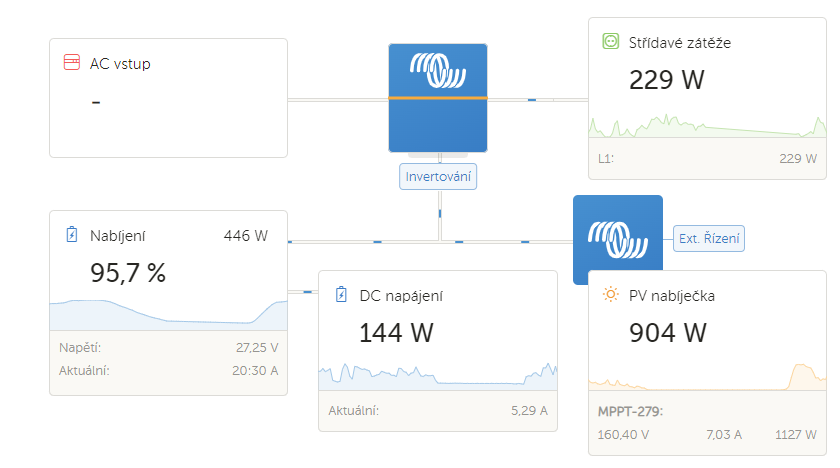Click the battery Napětí 27,25 V row
This screenshot has height=468, width=840.
(x=168, y=348)
